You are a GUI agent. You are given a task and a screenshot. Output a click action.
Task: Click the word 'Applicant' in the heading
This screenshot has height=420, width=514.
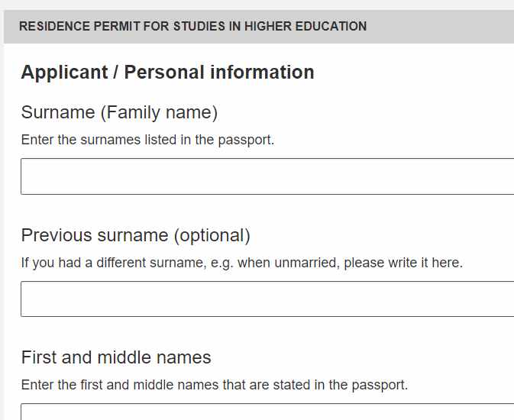click(x=65, y=72)
